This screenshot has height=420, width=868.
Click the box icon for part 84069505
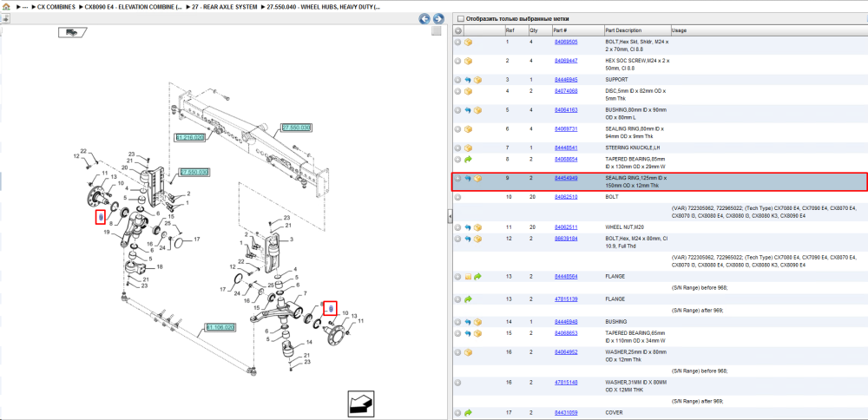(x=468, y=42)
